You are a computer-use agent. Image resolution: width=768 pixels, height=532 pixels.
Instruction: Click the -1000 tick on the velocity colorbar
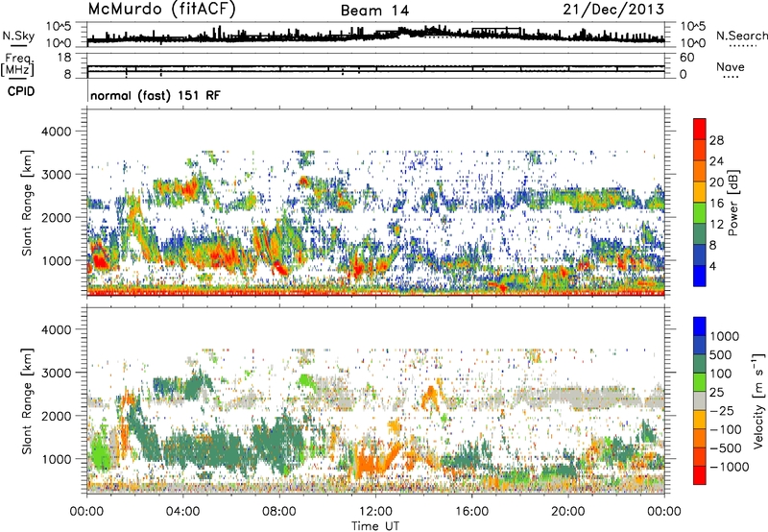pyautogui.click(x=729, y=467)
